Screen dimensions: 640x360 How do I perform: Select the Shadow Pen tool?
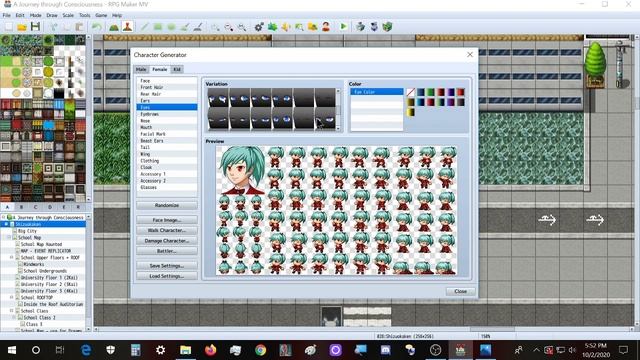(198, 27)
